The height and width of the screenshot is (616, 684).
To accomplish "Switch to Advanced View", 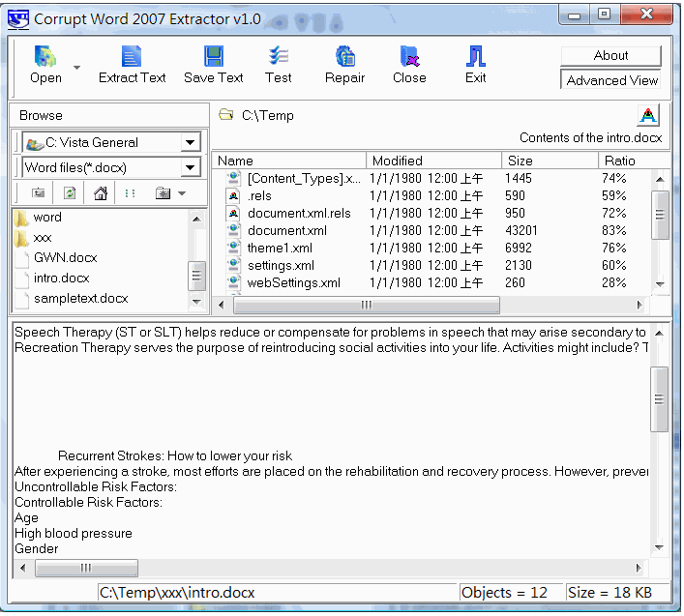I will pos(610,80).
